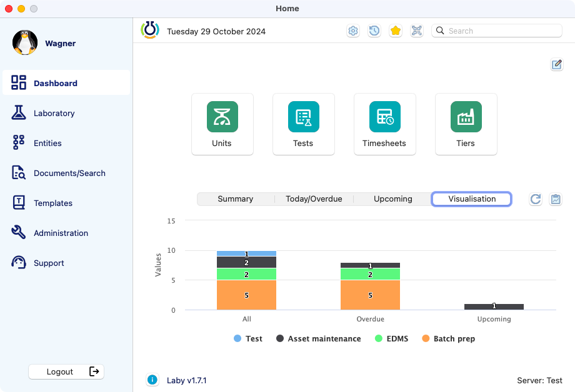Click the Wagner penguin avatar
The height and width of the screenshot is (392, 575).
pyautogui.click(x=25, y=42)
